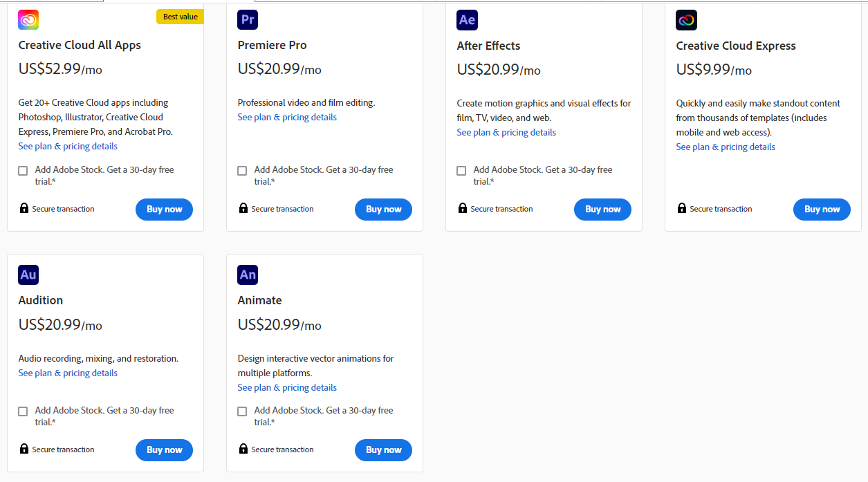Click the lock icon in Audition card
The width and height of the screenshot is (868, 482).
pyautogui.click(x=24, y=449)
